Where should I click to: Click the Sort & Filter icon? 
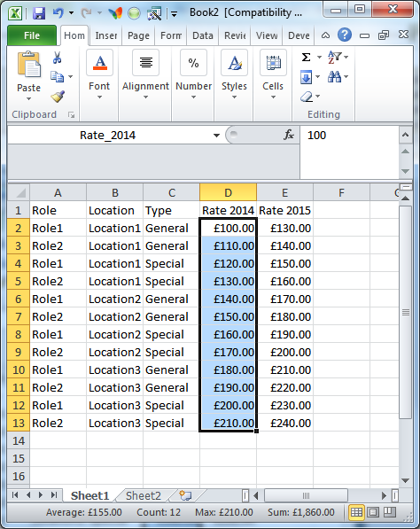tap(335, 57)
